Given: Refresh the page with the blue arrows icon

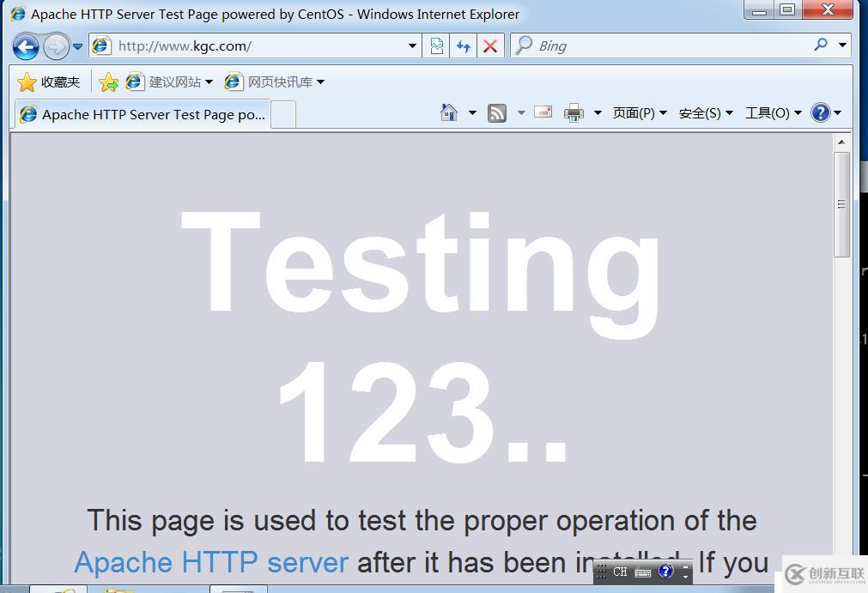Looking at the screenshot, I should 464,46.
